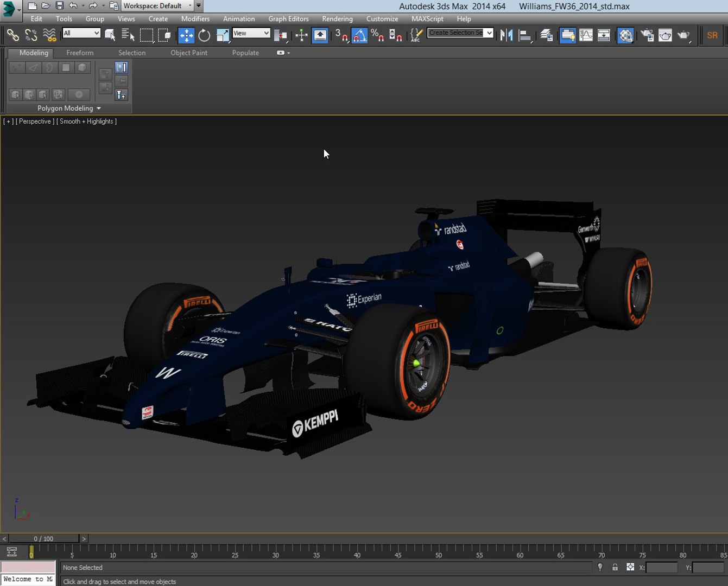Click the time slider showing 0 / 100
This screenshot has width=728, height=586.
tap(44, 539)
